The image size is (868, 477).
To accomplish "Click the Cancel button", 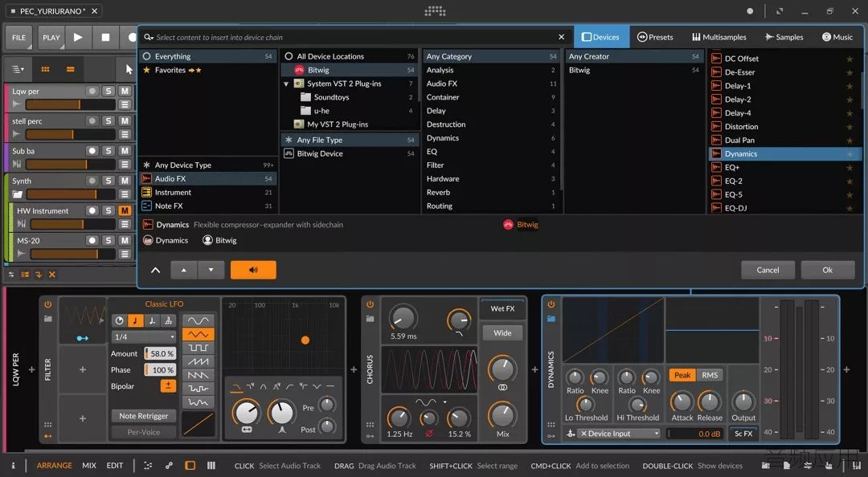I will click(768, 270).
